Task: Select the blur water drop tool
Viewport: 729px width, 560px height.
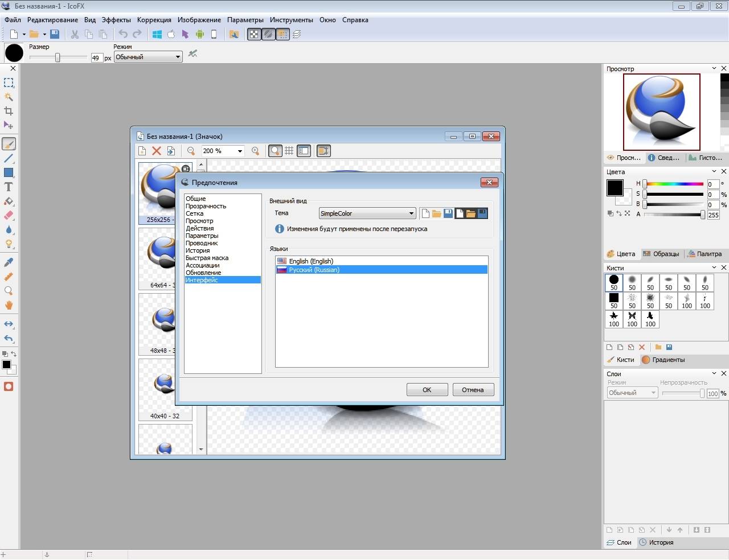Action: click(x=9, y=229)
